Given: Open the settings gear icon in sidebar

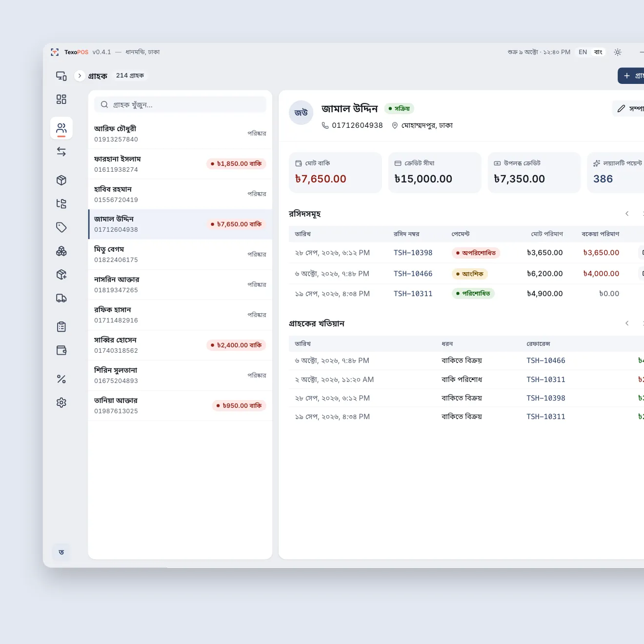Looking at the screenshot, I should point(61,402).
